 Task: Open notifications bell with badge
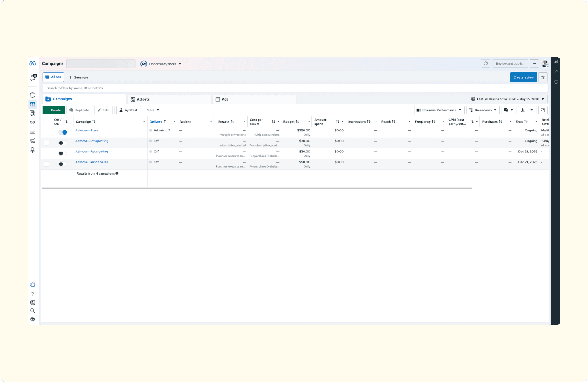pyautogui.click(x=33, y=78)
